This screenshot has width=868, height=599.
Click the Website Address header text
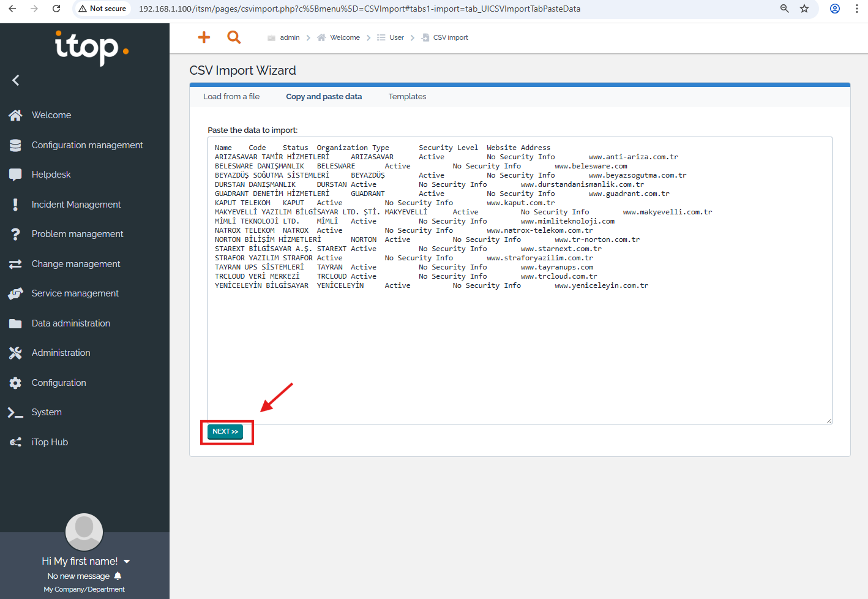click(518, 148)
